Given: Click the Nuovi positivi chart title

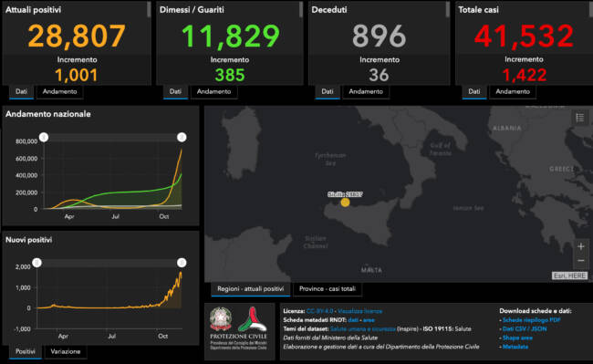Looking at the screenshot, I should [x=29, y=240].
